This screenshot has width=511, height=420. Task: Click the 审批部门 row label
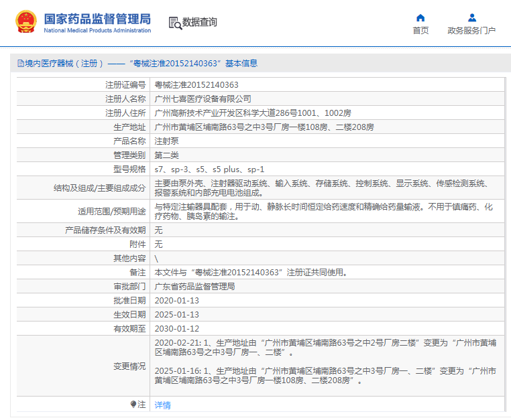point(129,287)
